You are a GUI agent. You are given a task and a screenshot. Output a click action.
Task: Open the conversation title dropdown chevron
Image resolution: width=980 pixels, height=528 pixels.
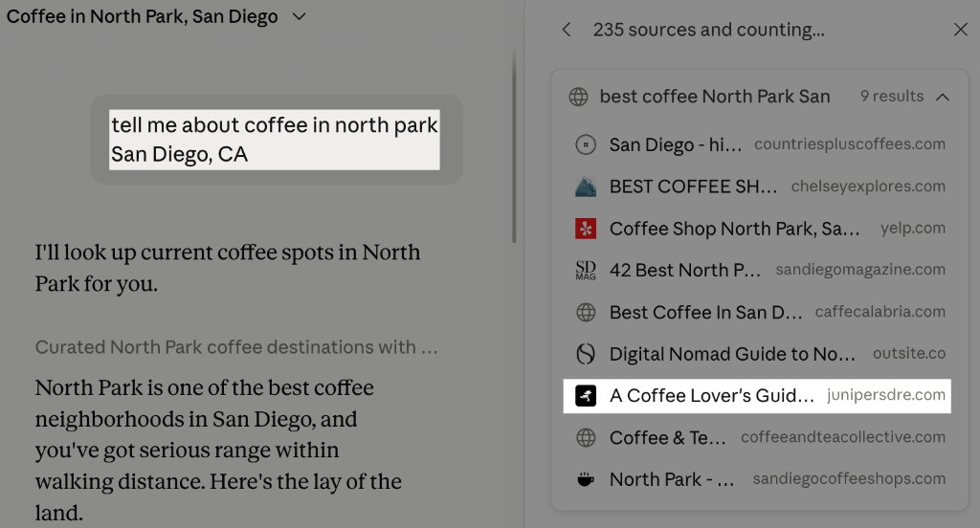click(299, 17)
